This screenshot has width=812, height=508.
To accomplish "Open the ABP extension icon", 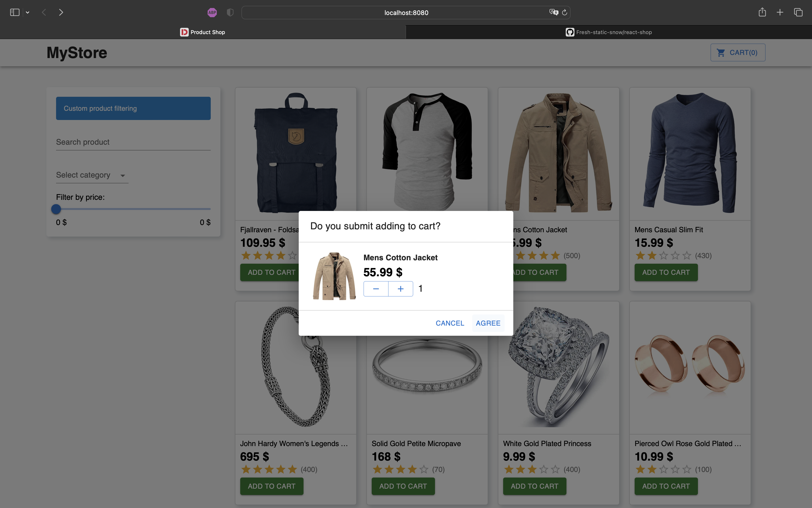I will (x=212, y=12).
